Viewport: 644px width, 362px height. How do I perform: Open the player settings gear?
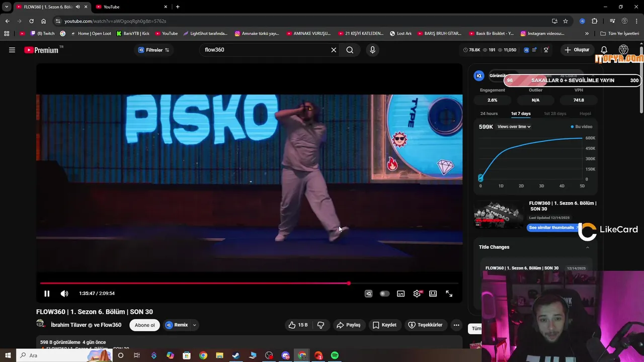(417, 294)
